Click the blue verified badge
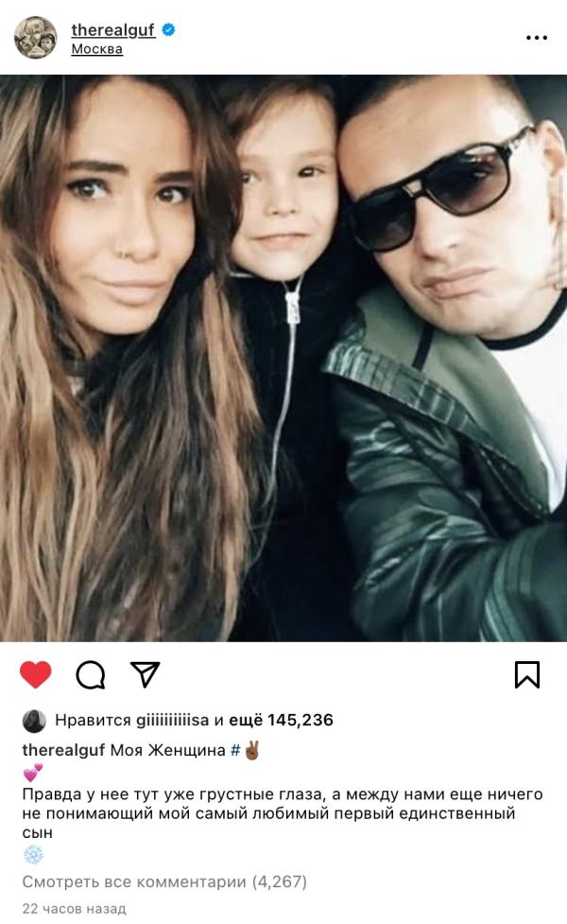The width and height of the screenshot is (567, 924). pos(168,29)
